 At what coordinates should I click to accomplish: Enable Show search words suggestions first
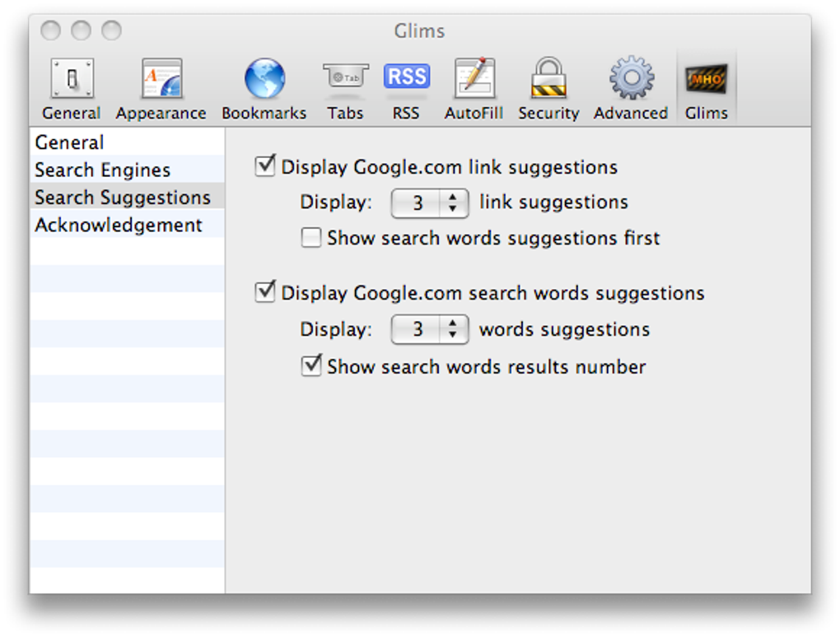coord(311,239)
